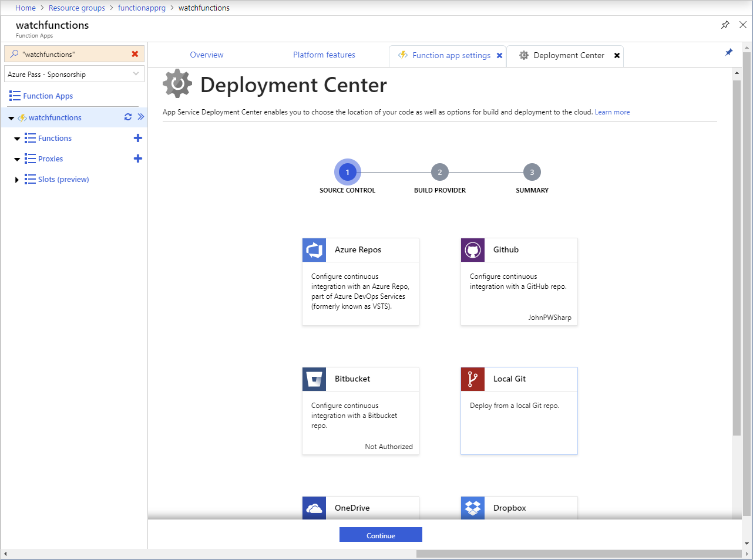The width and height of the screenshot is (753, 560).
Task: Add a new function with plus icon
Action: tap(138, 138)
